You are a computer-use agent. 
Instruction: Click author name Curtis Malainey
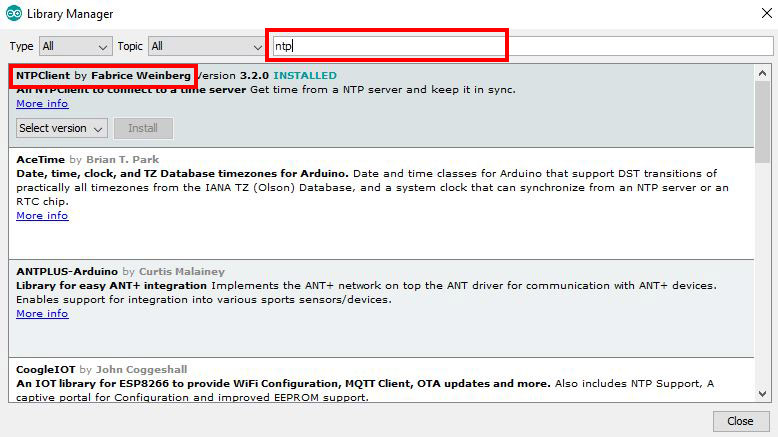pos(182,271)
